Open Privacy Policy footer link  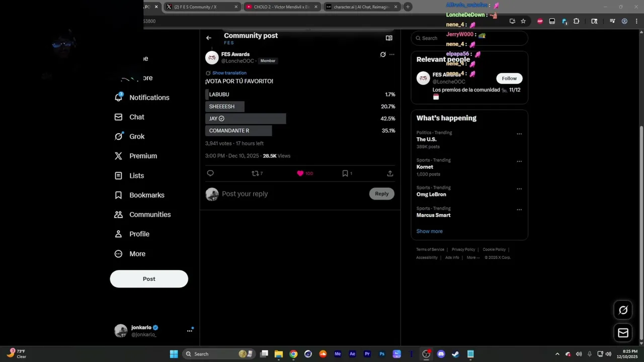click(463, 249)
